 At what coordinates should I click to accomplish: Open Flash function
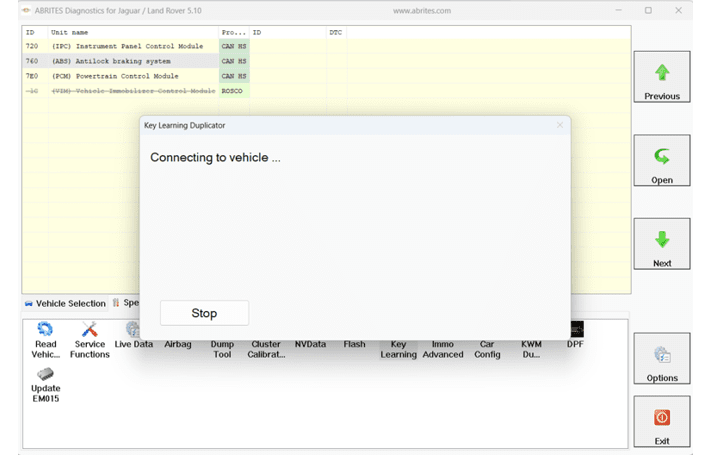coord(354,344)
